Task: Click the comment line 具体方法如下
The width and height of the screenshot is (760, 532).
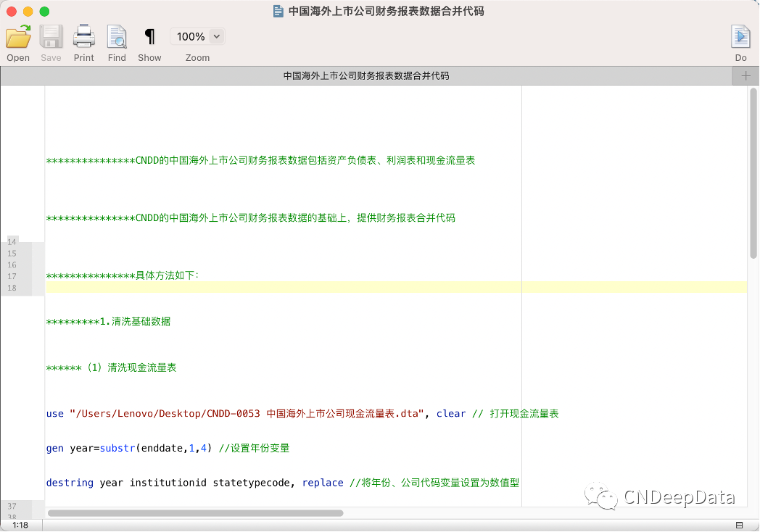Action: pos(123,275)
